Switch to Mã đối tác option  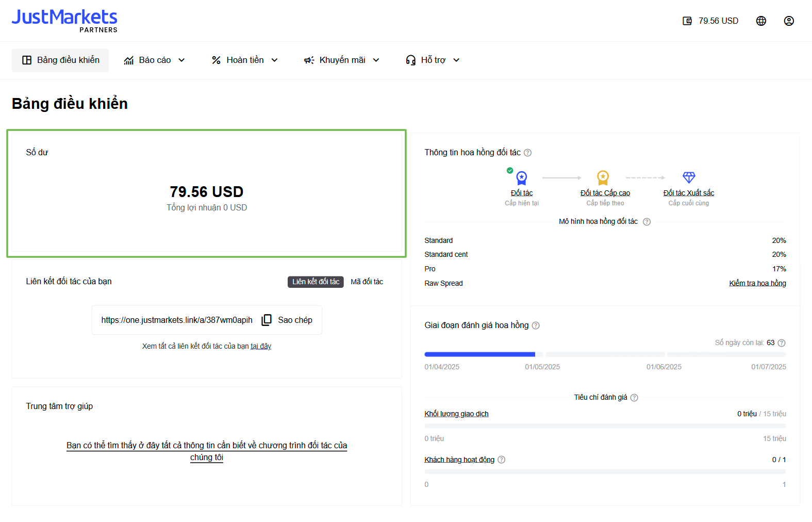click(367, 282)
